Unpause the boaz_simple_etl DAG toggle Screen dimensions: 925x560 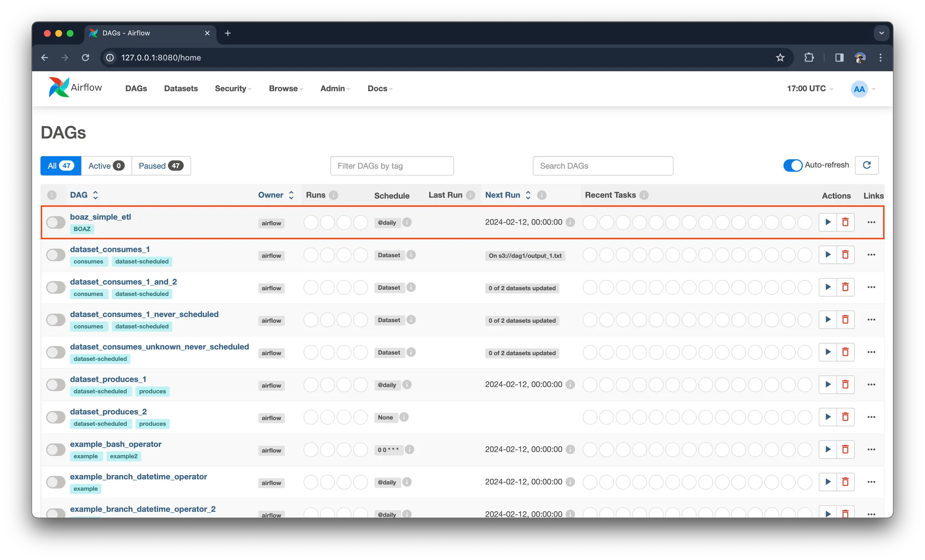(x=56, y=222)
